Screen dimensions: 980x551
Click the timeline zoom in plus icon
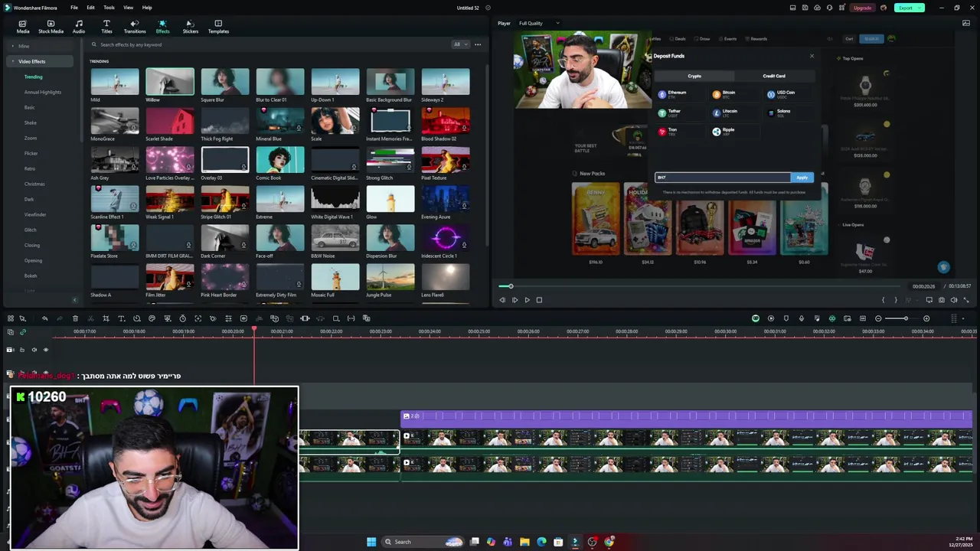926,318
